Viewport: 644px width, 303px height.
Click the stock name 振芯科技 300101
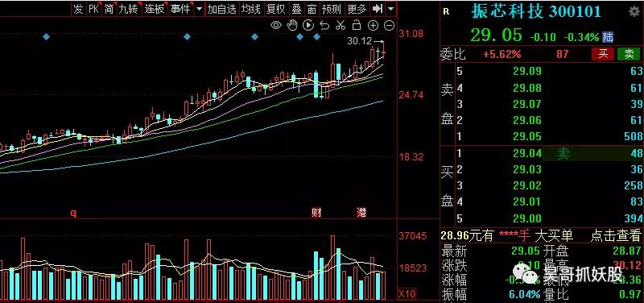[x=536, y=11]
